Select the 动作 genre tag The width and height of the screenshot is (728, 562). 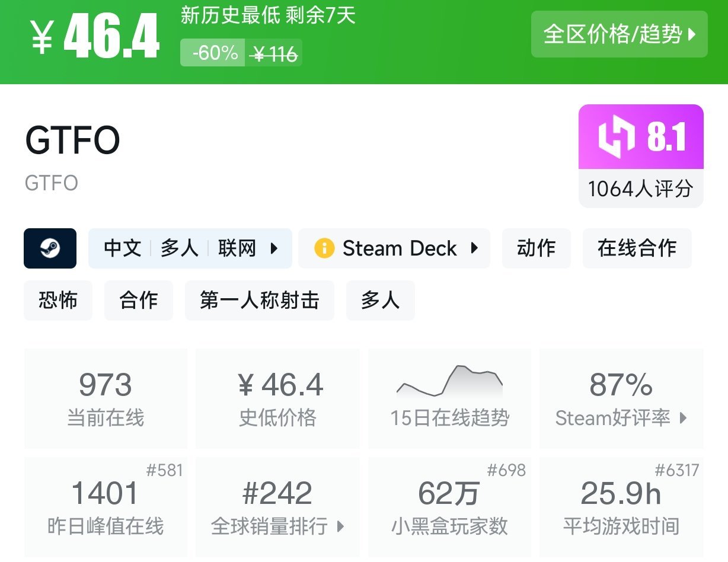tap(537, 248)
